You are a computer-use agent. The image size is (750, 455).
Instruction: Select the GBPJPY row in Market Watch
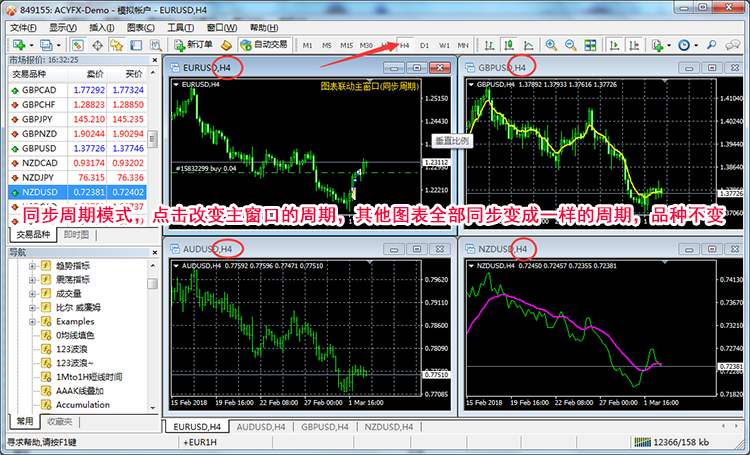[77, 119]
